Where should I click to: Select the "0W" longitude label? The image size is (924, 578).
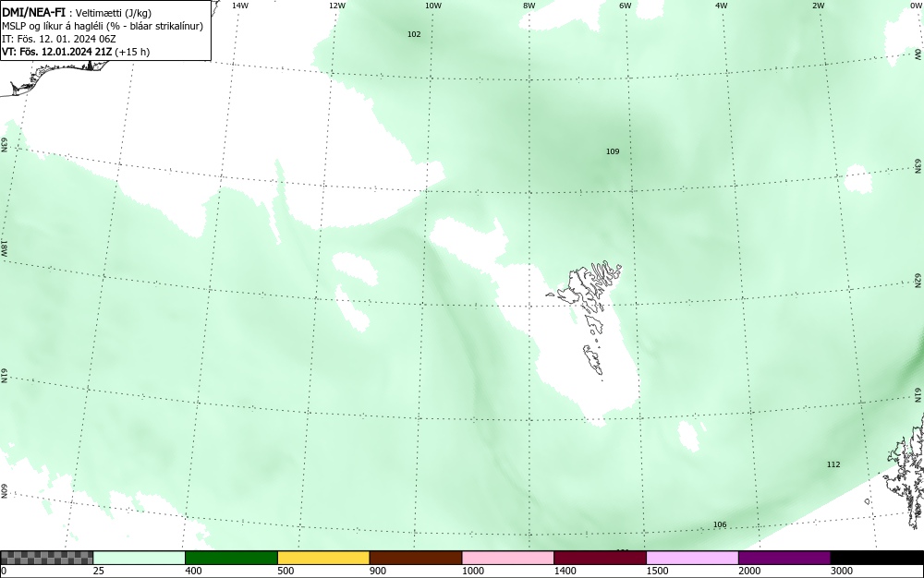915,6
